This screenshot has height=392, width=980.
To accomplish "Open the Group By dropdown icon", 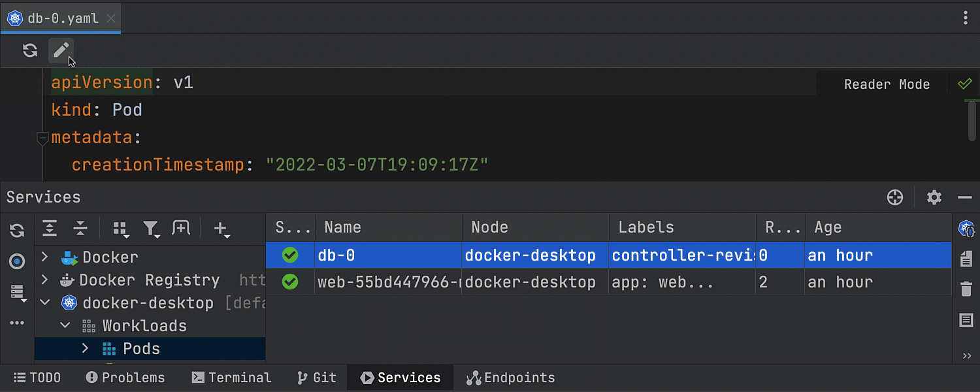I will pos(120,228).
